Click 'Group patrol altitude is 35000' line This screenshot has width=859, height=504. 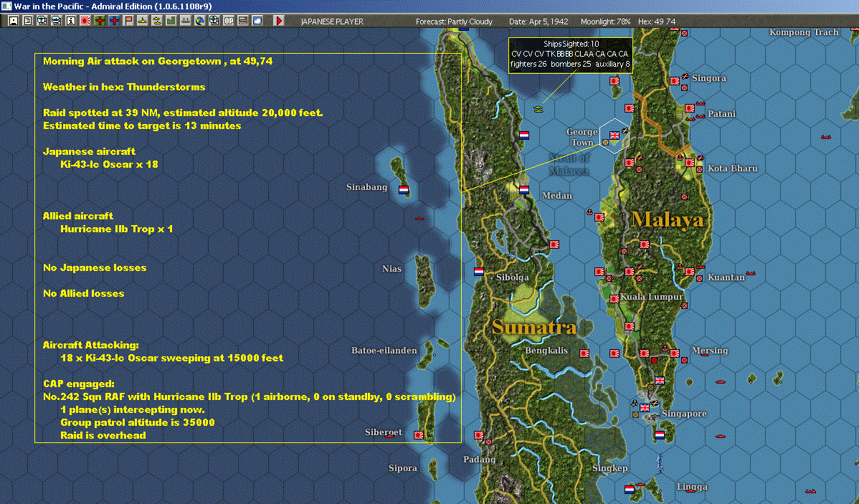[138, 422]
